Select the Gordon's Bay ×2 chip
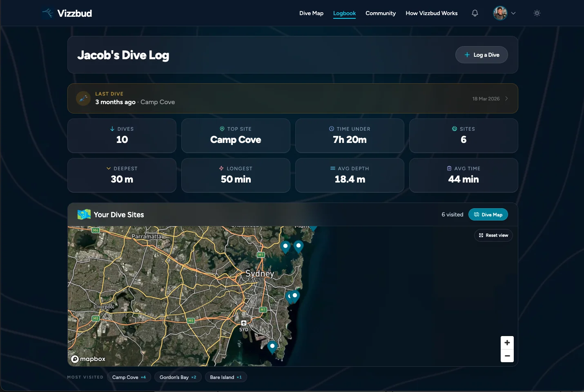 click(178, 377)
